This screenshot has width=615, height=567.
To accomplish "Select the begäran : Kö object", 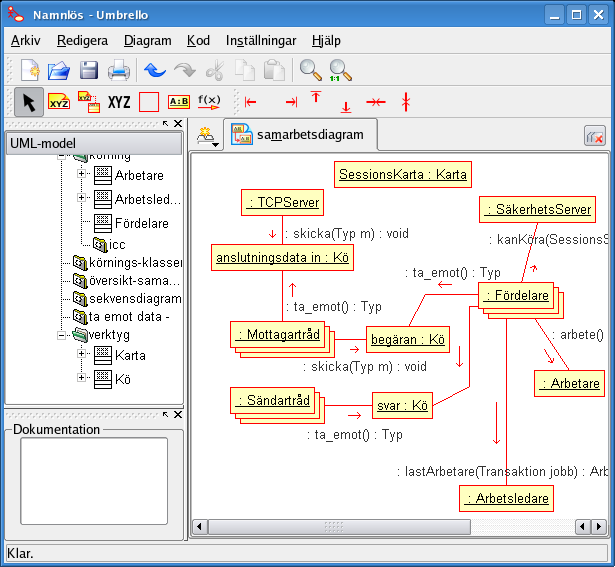I will click(408, 339).
